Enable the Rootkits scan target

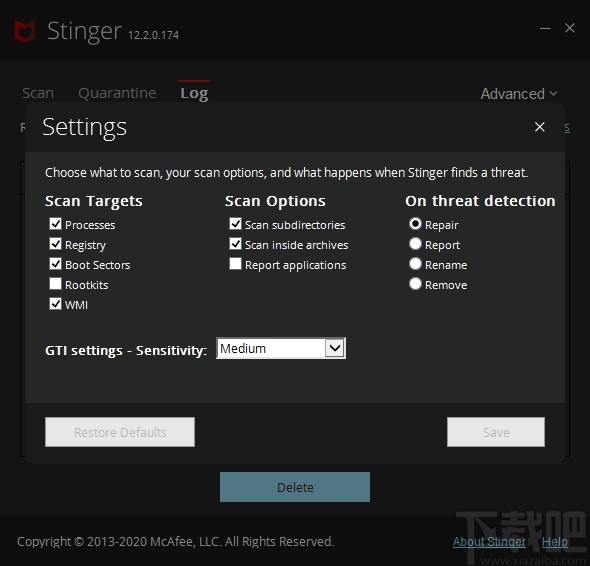[x=55, y=284]
